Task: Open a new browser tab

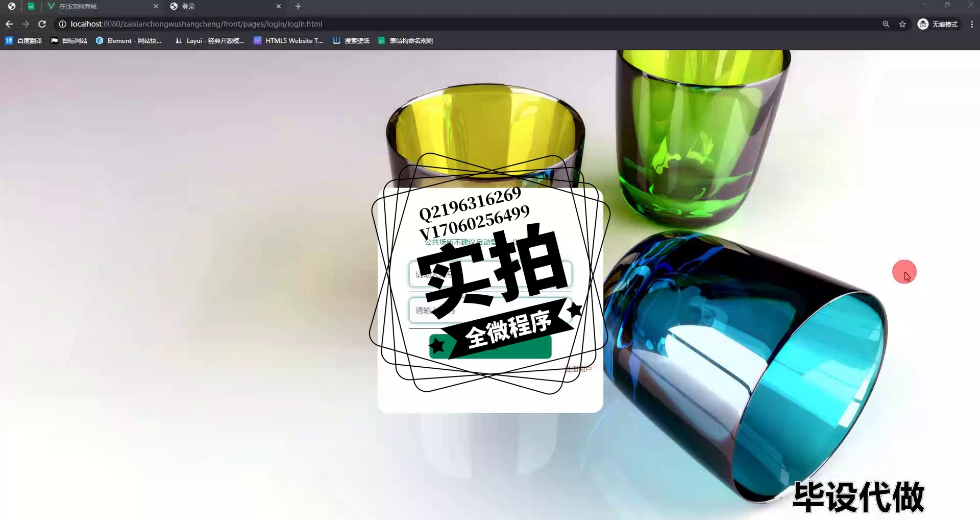Action: pos(298,6)
